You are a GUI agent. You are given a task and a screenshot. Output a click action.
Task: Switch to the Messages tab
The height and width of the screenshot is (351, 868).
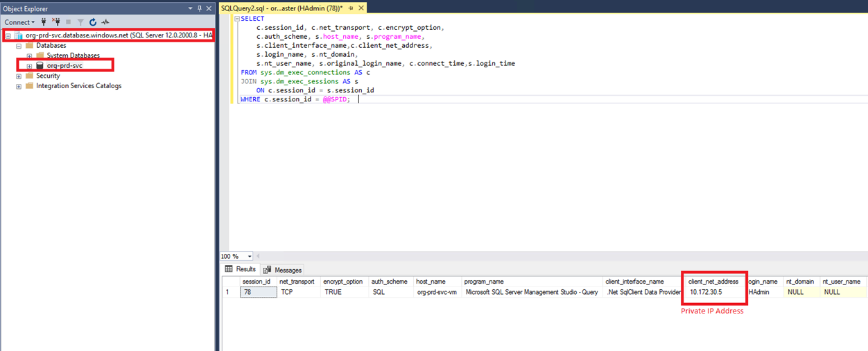(x=282, y=270)
